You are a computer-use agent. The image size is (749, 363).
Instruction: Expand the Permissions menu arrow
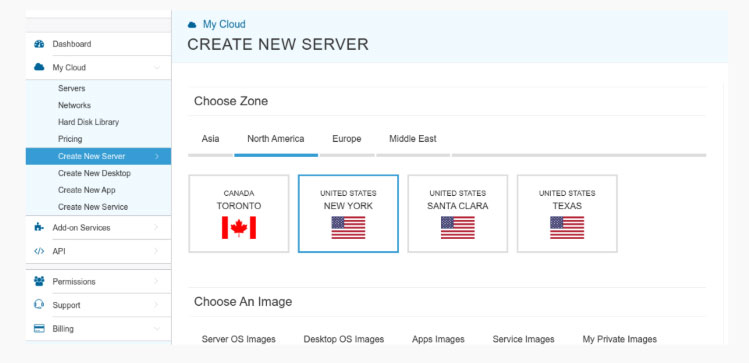(156, 281)
